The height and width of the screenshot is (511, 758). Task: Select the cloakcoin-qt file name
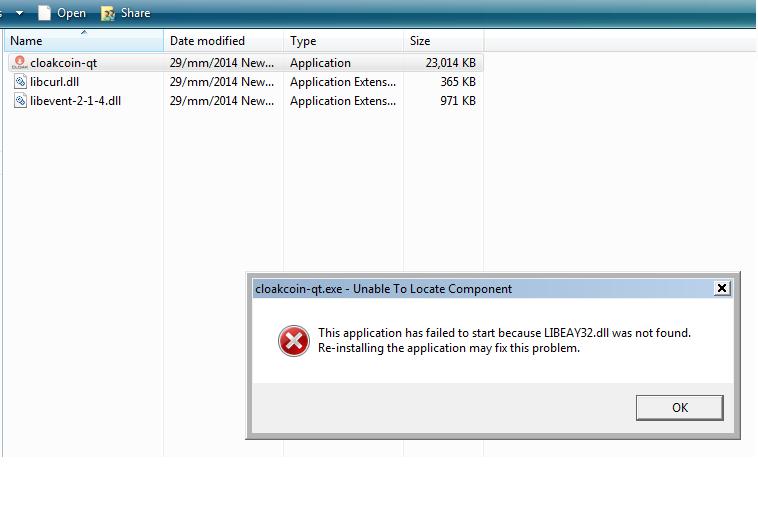click(63, 63)
